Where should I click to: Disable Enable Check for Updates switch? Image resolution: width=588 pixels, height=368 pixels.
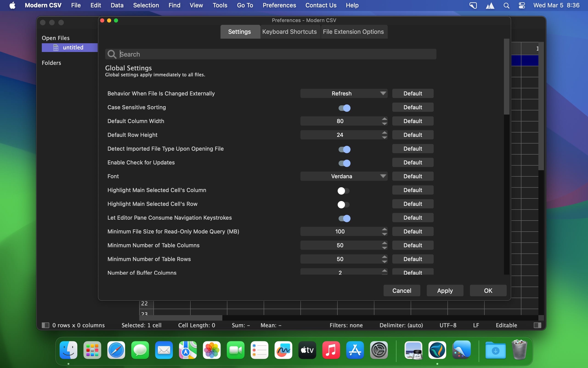click(344, 163)
